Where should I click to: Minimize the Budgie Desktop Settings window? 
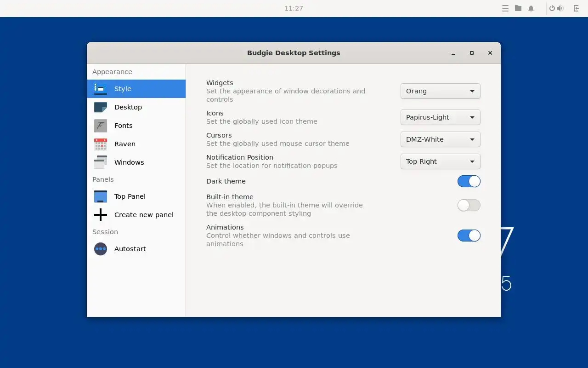click(453, 53)
